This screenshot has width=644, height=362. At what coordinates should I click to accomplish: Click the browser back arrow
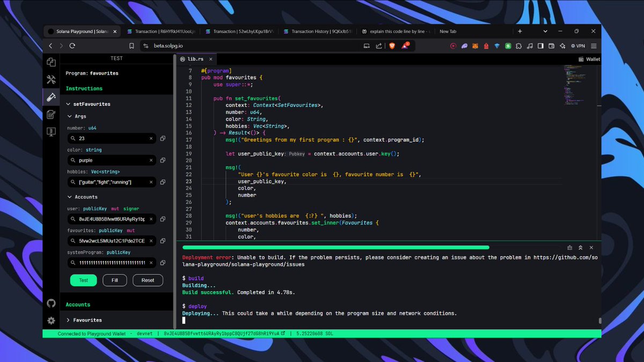pos(51,46)
